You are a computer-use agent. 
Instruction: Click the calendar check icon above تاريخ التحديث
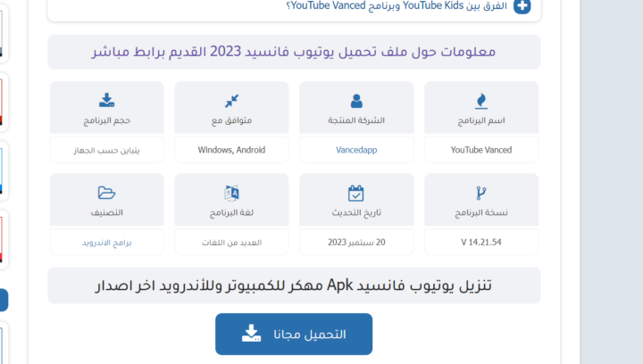pos(356,193)
